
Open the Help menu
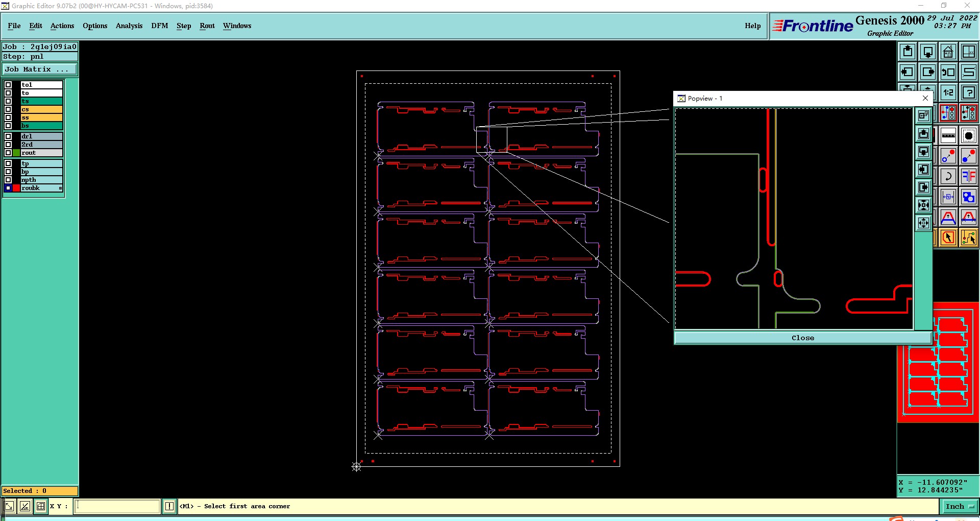click(x=752, y=26)
